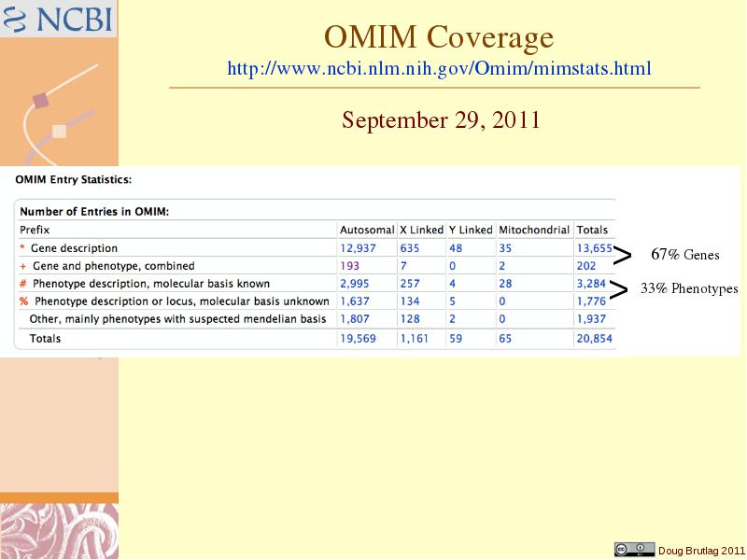Open Totals Mitochondrial 65
Screen dimensions: 747x560
click(505, 339)
